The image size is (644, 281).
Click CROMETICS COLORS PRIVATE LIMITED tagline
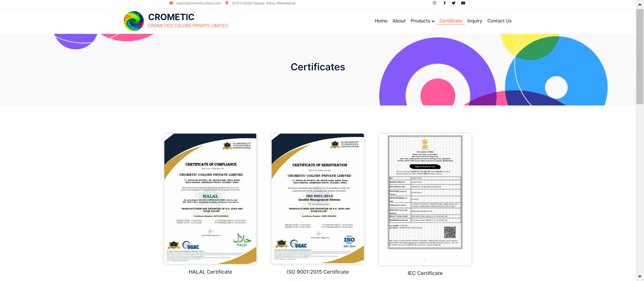point(188,26)
